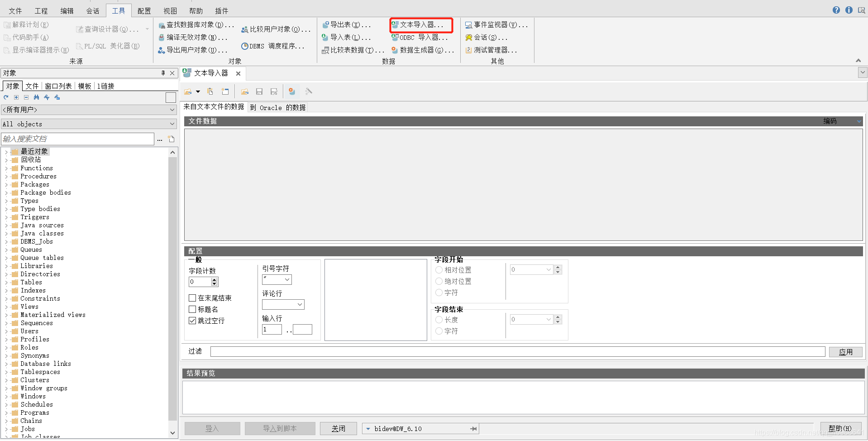This screenshot has height=441, width=868.
Task: Click the 关闭 close button
Action: point(338,428)
